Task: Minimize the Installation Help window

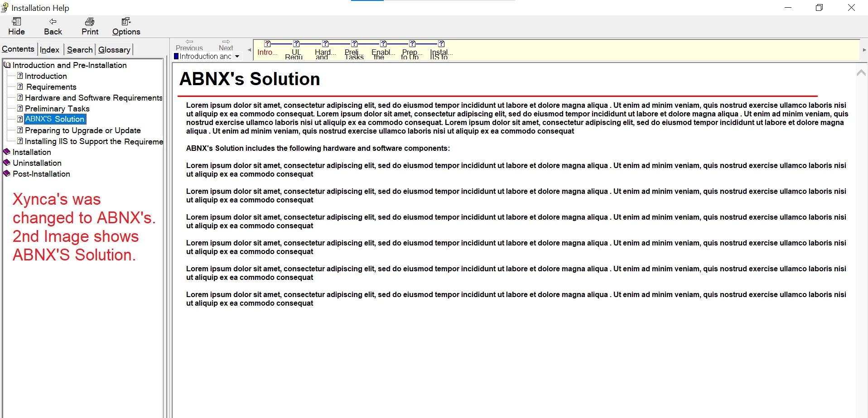Action: [788, 8]
